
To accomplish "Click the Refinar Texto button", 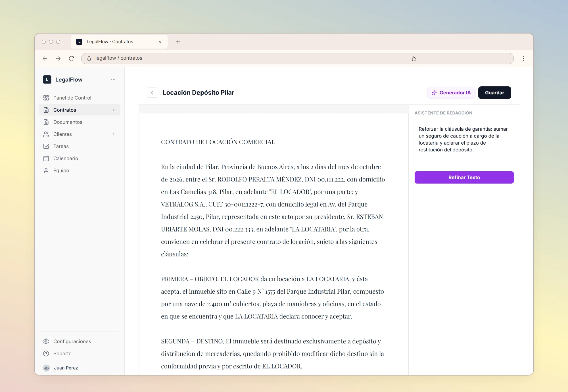I will (464, 177).
